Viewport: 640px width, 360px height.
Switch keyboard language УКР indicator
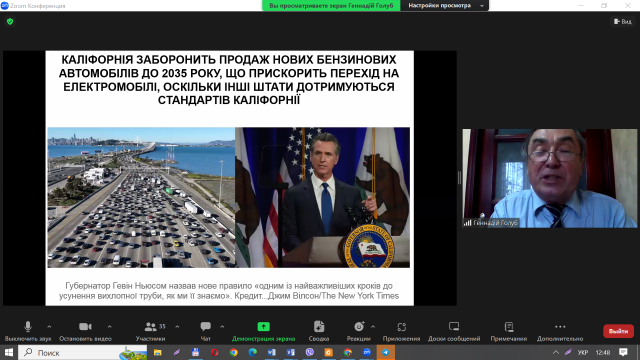(x=583, y=352)
